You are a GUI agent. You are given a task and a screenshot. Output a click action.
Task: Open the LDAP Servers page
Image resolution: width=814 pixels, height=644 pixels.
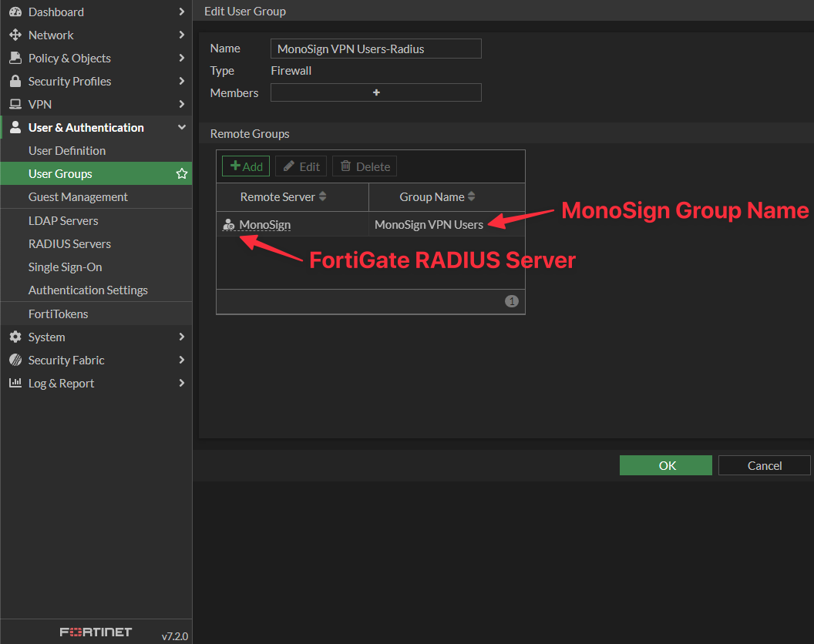click(x=63, y=220)
